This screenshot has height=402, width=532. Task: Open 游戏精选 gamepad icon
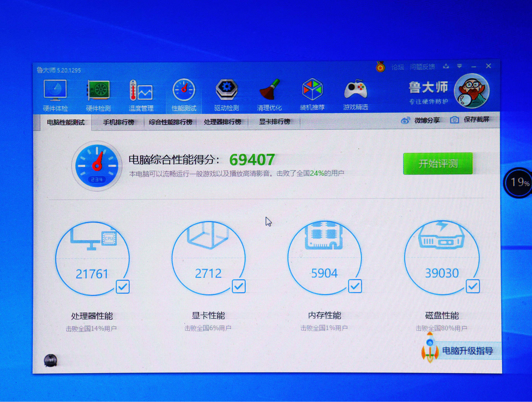click(x=356, y=95)
